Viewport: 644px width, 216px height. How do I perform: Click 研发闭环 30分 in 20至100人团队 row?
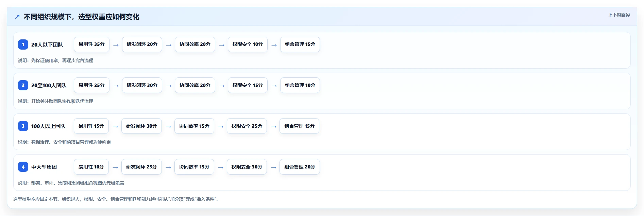[x=142, y=85]
